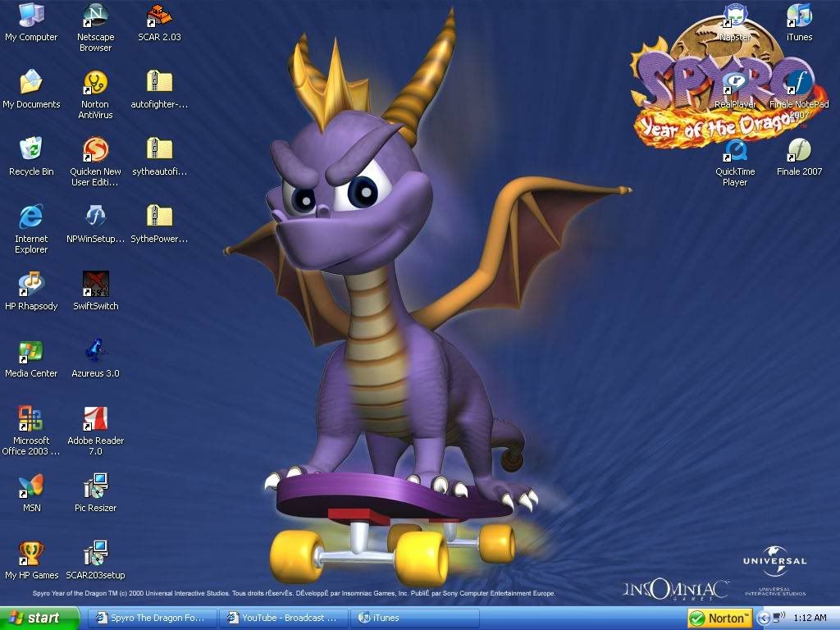The width and height of the screenshot is (840, 630).
Task: Select the SwiftSwitch desktop icon
Action: [x=95, y=285]
